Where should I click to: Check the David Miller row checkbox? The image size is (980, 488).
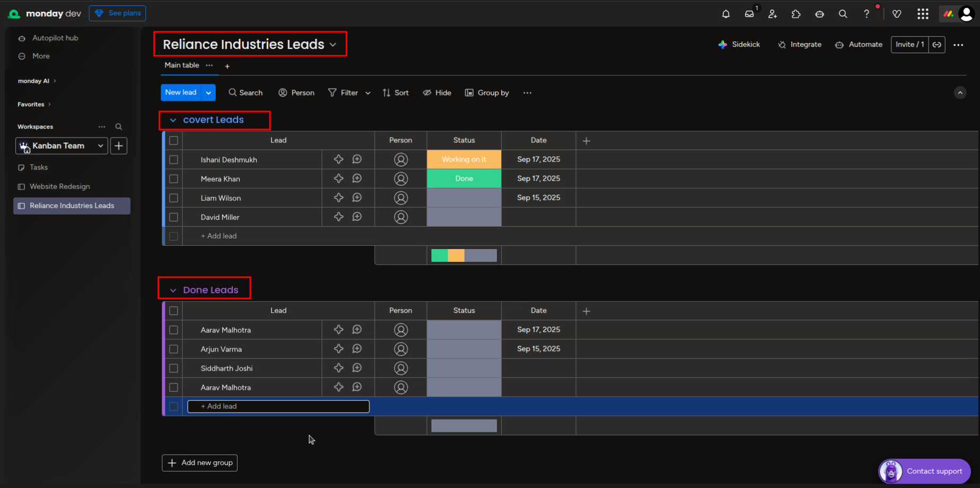(x=174, y=217)
